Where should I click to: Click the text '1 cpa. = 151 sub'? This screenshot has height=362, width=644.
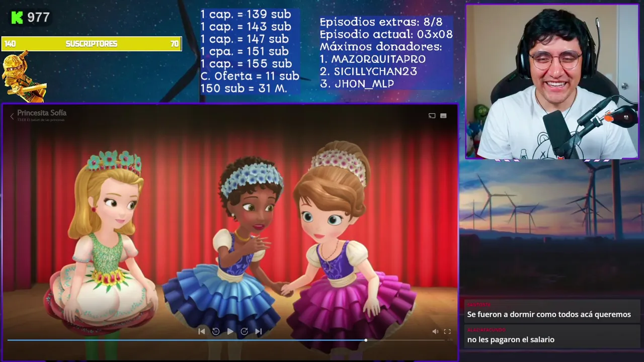(x=245, y=51)
